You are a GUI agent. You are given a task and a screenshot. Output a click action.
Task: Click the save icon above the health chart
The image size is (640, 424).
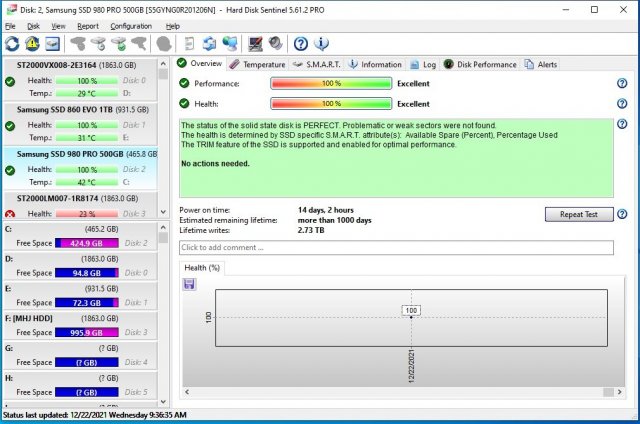[x=190, y=284]
